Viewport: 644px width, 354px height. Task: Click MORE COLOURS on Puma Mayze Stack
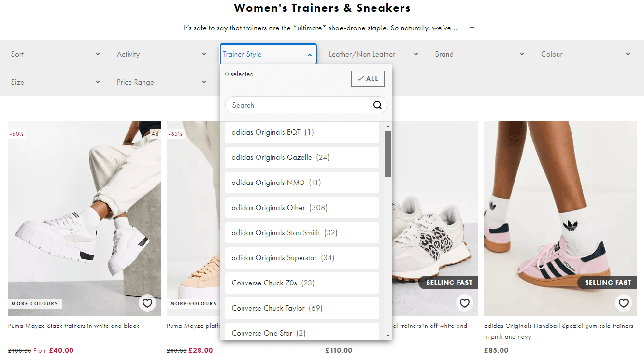pos(35,304)
